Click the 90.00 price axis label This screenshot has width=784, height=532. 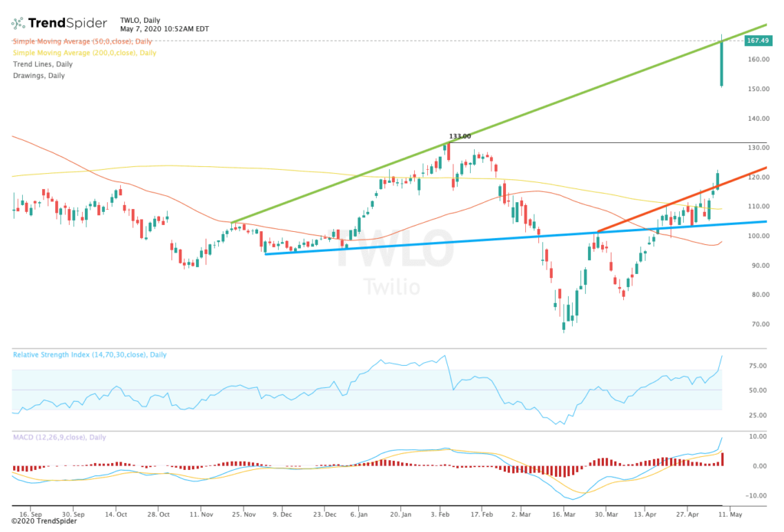click(760, 266)
